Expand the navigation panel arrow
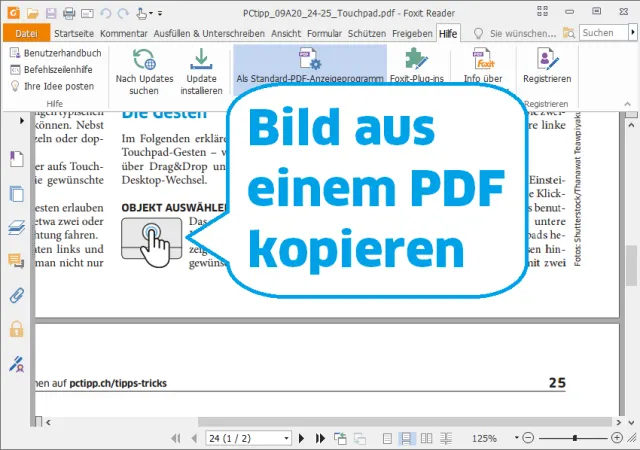 point(22,121)
